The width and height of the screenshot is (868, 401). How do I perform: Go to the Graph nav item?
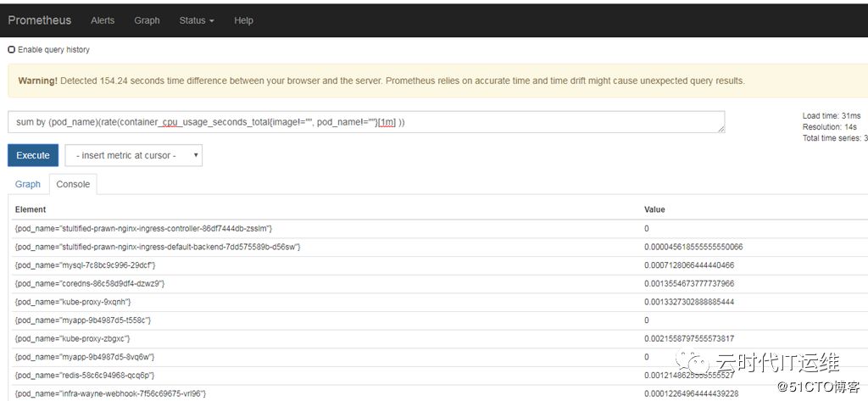[x=147, y=20]
